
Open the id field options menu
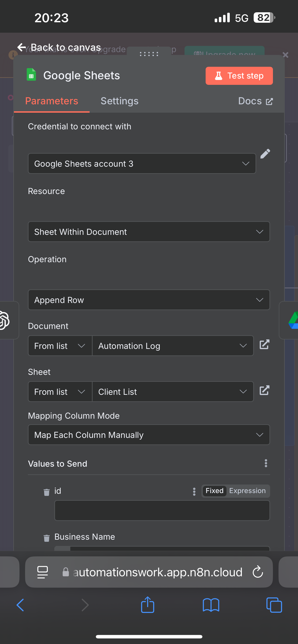pyautogui.click(x=194, y=491)
